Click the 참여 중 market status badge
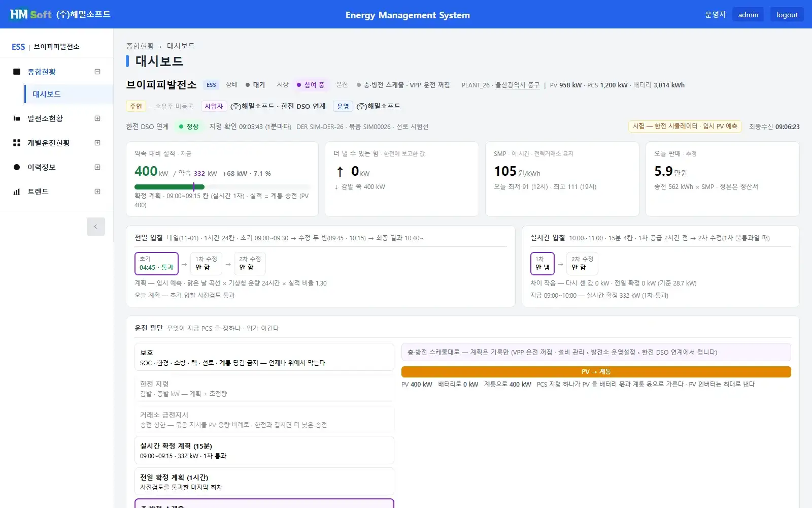Viewport: 812px width, 508px height. pyautogui.click(x=311, y=85)
